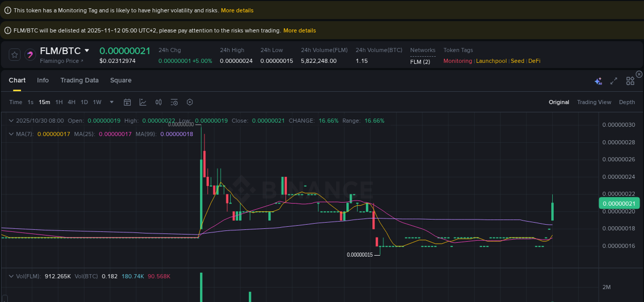Select the technical indicator chart icon
The width and height of the screenshot is (644, 302).
[x=143, y=102]
